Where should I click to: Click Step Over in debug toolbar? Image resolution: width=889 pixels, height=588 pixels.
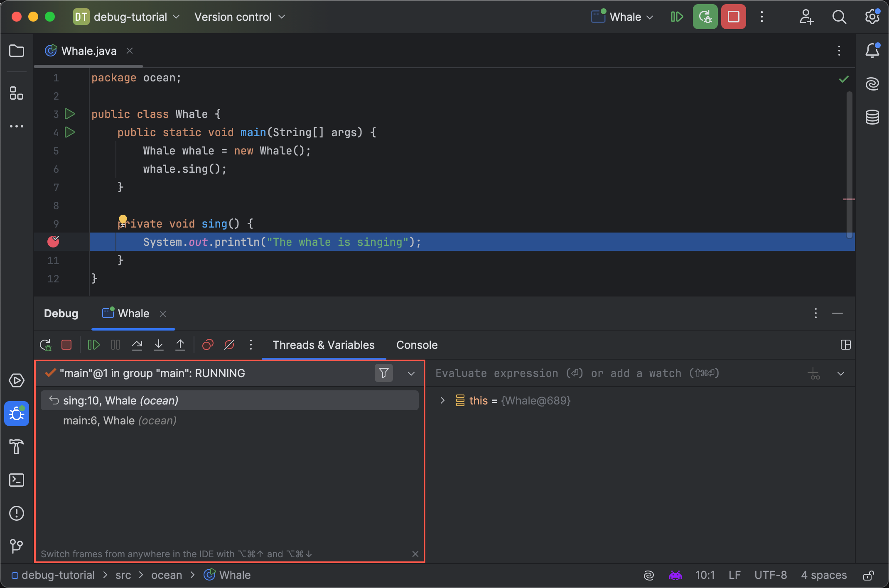pyautogui.click(x=137, y=345)
